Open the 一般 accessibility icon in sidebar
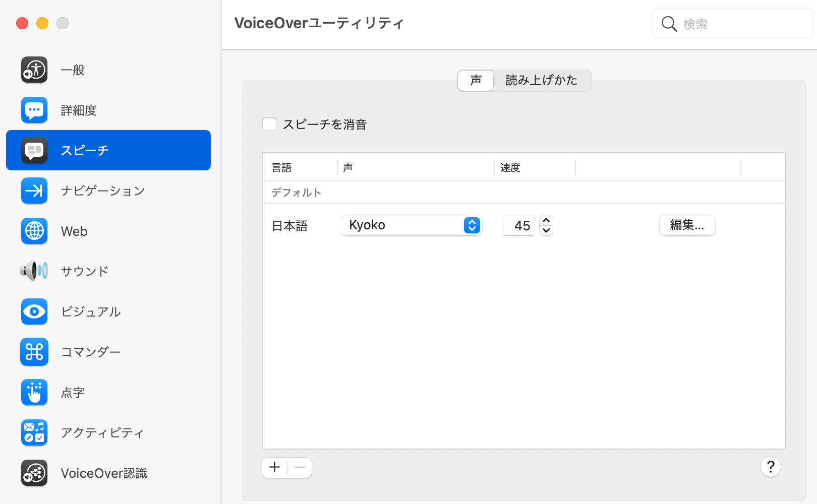817x504 pixels. tap(34, 70)
